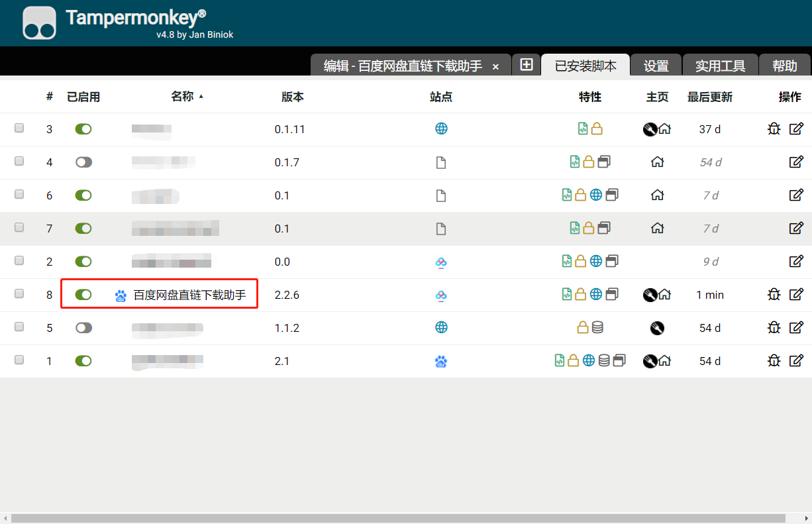812x524 pixels.
Task: Click last updated 1 min value
Action: [710, 295]
